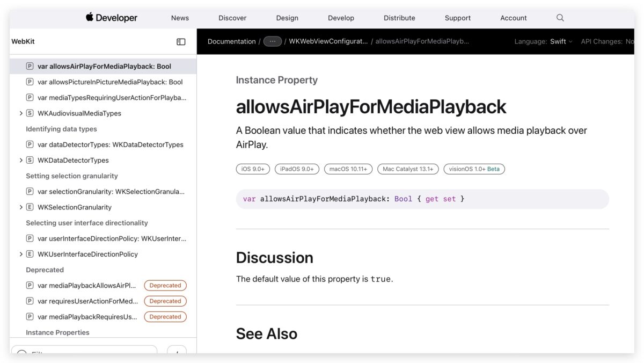Go to WKWebViewConfigurat… breadcrumb
The height and width of the screenshot is (363, 644).
pyautogui.click(x=328, y=41)
